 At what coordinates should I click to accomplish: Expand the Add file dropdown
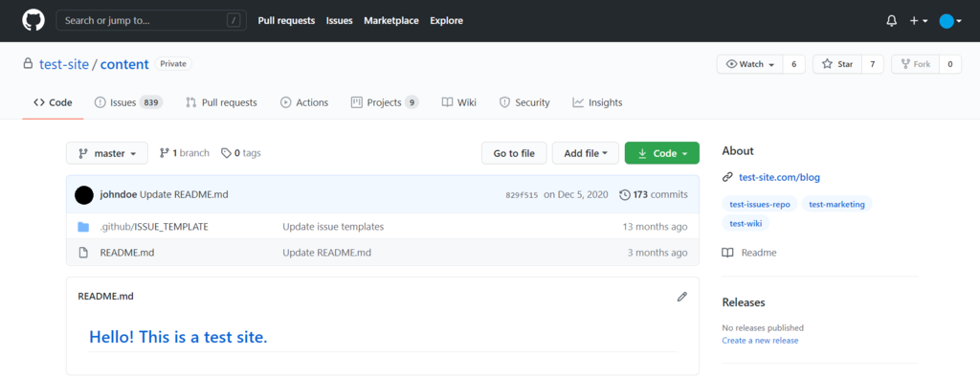point(586,153)
